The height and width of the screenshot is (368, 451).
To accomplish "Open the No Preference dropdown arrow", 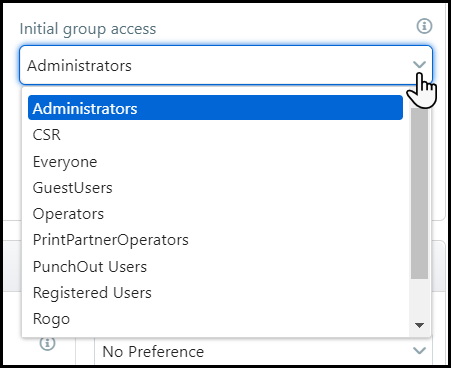I will pos(419,350).
